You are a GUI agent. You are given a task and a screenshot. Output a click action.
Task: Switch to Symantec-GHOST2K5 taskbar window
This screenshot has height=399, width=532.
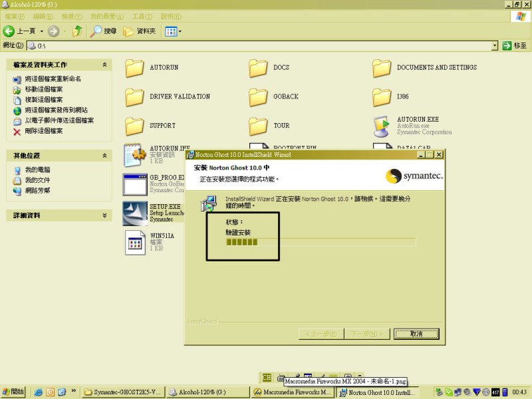pyautogui.click(x=124, y=392)
